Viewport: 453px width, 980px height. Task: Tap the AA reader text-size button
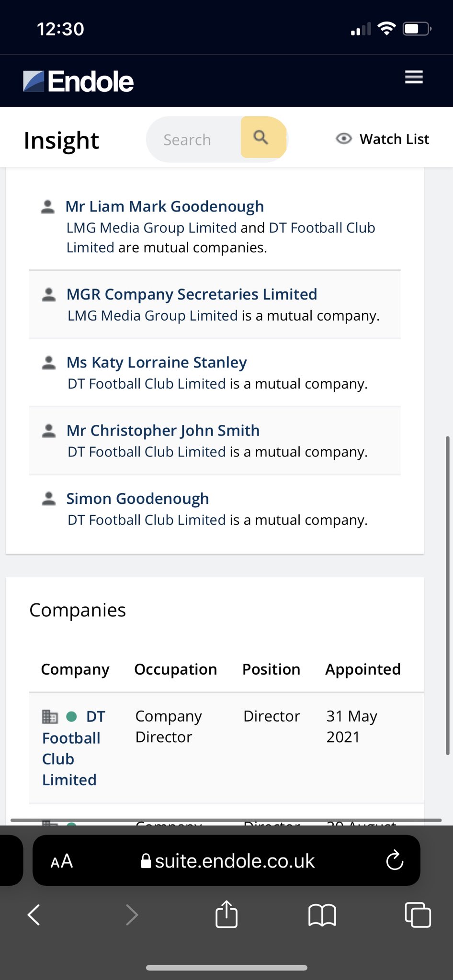tap(62, 861)
